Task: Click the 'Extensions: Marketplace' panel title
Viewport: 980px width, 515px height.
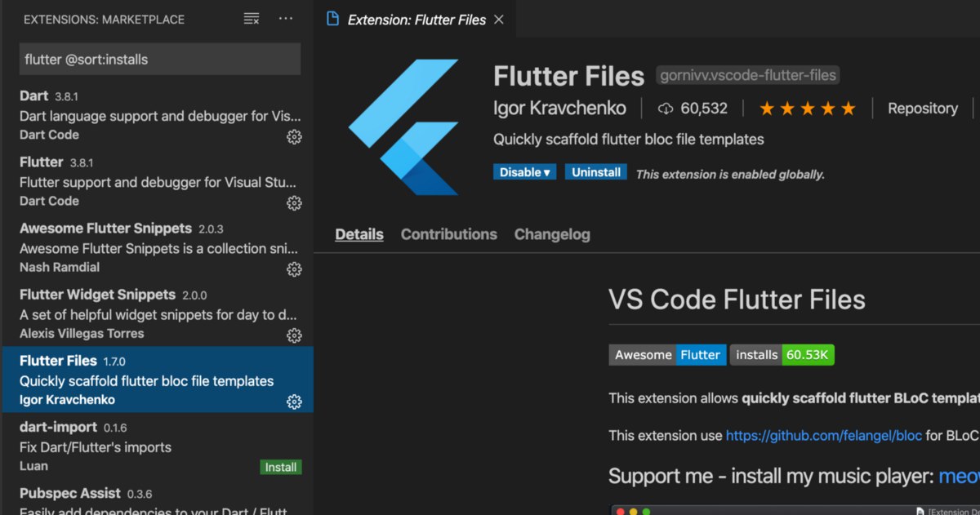Action: pyautogui.click(x=104, y=20)
